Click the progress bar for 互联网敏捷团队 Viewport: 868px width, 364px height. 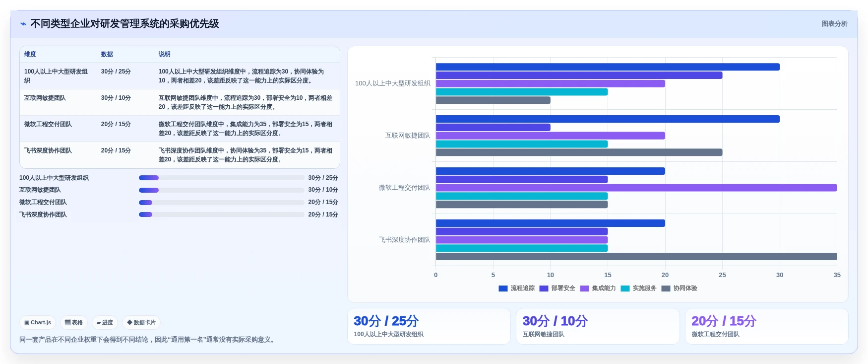coord(221,190)
